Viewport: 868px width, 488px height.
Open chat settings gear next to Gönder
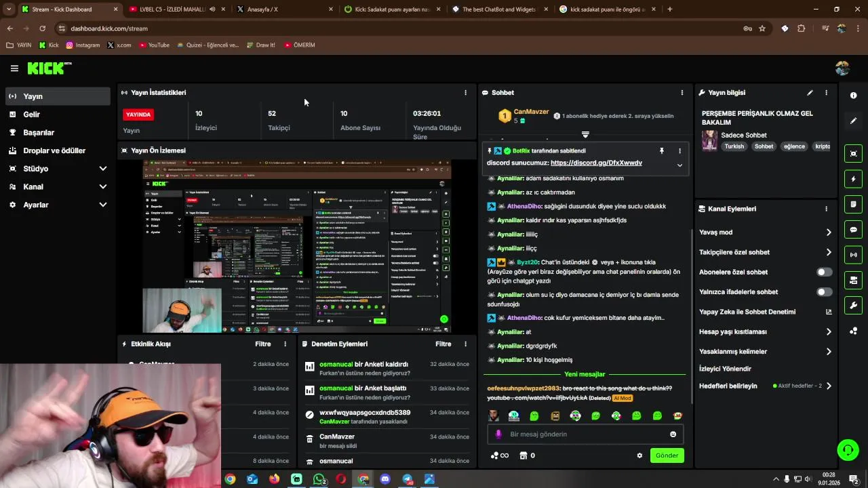[x=639, y=455]
